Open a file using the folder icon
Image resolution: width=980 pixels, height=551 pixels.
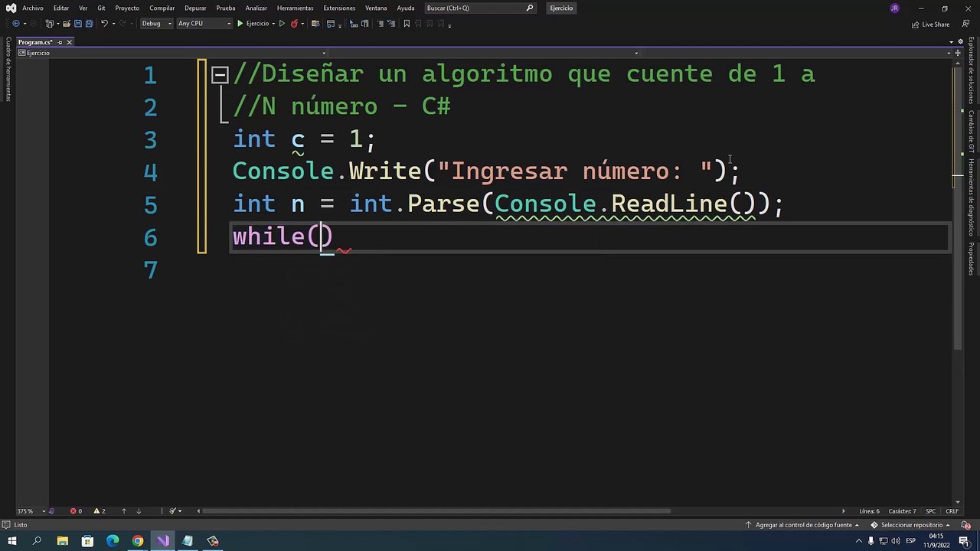click(66, 24)
